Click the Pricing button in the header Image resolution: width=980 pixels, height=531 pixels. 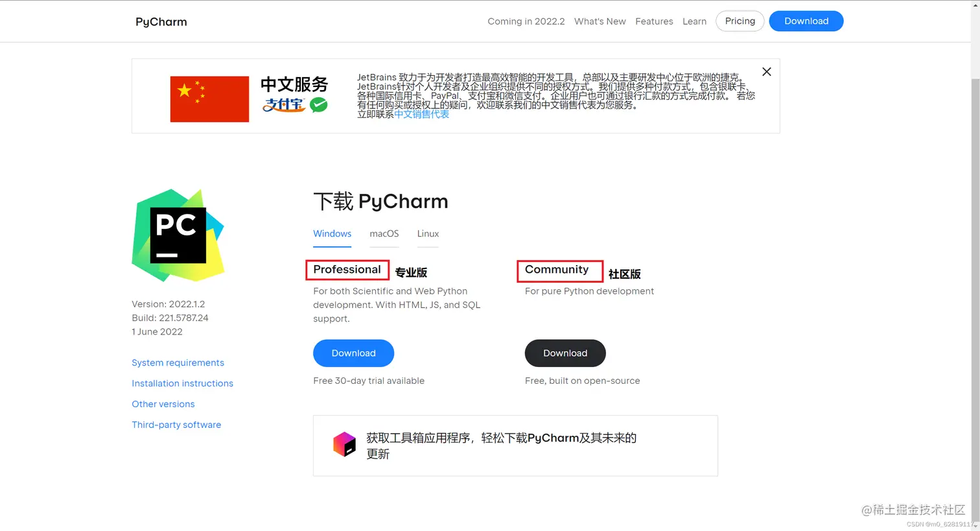(740, 21)
